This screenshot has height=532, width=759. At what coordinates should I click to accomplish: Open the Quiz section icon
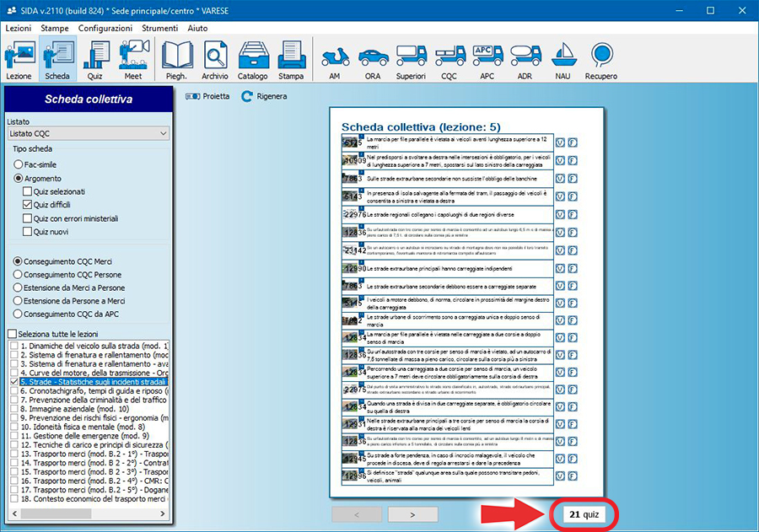pyautogui.click(x=94, y=59)
